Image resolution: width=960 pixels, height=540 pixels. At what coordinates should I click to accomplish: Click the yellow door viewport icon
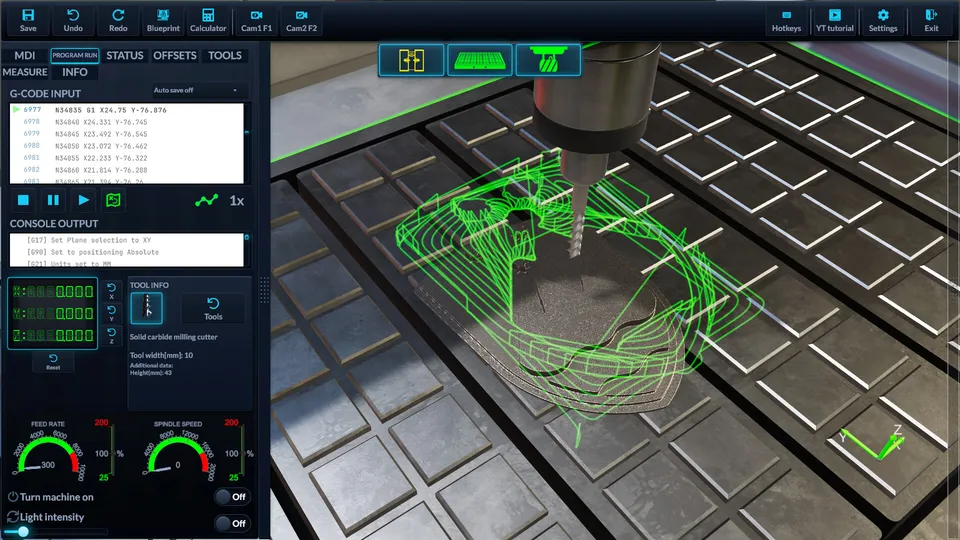411,61
